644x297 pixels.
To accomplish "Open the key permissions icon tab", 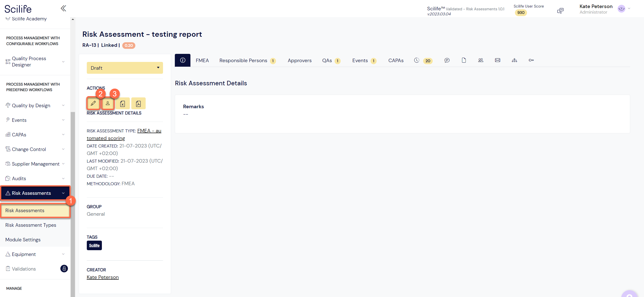I will pyautogui.click(x=531, y=60).
